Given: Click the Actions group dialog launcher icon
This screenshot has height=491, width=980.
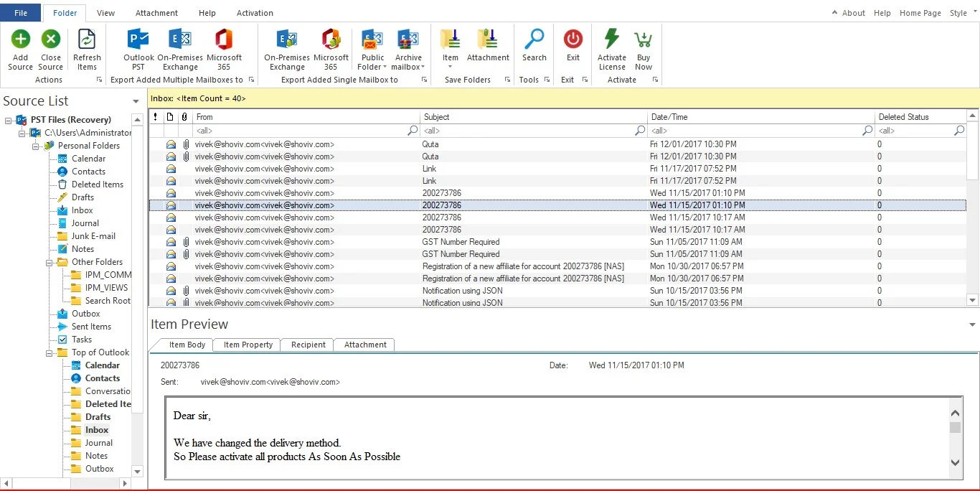Looking at the screenshot, I should tap(99, 80).
